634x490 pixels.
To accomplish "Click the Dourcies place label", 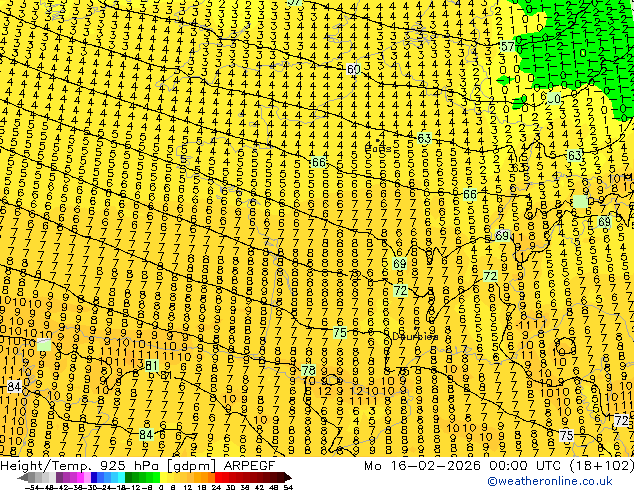I will coord(415,336).
